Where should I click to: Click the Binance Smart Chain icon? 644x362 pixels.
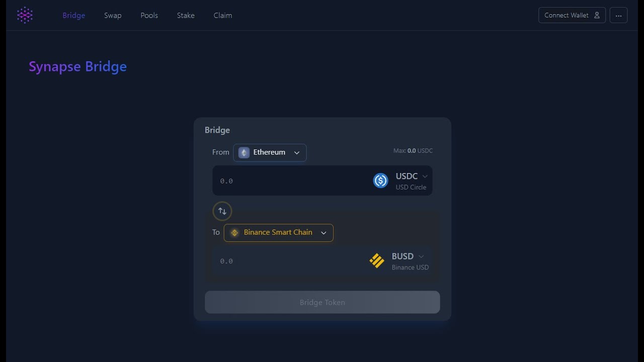234,232
